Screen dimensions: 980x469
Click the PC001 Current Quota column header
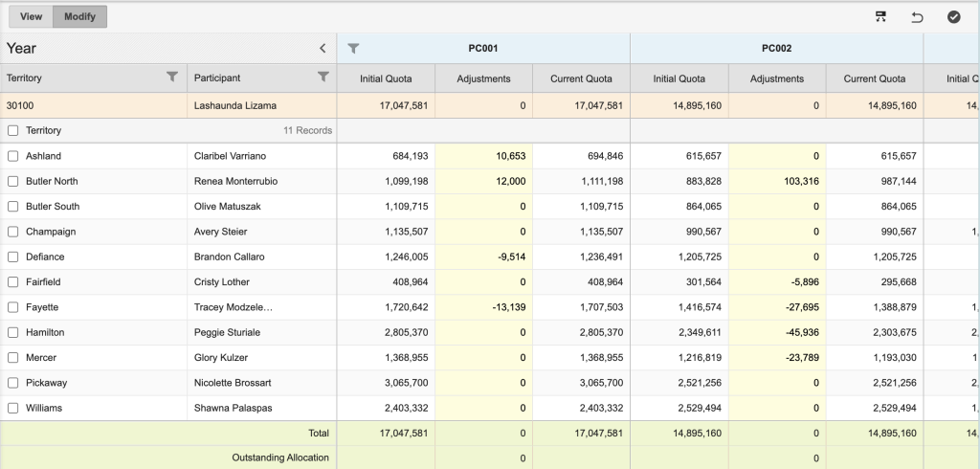(x=581, y=78)
